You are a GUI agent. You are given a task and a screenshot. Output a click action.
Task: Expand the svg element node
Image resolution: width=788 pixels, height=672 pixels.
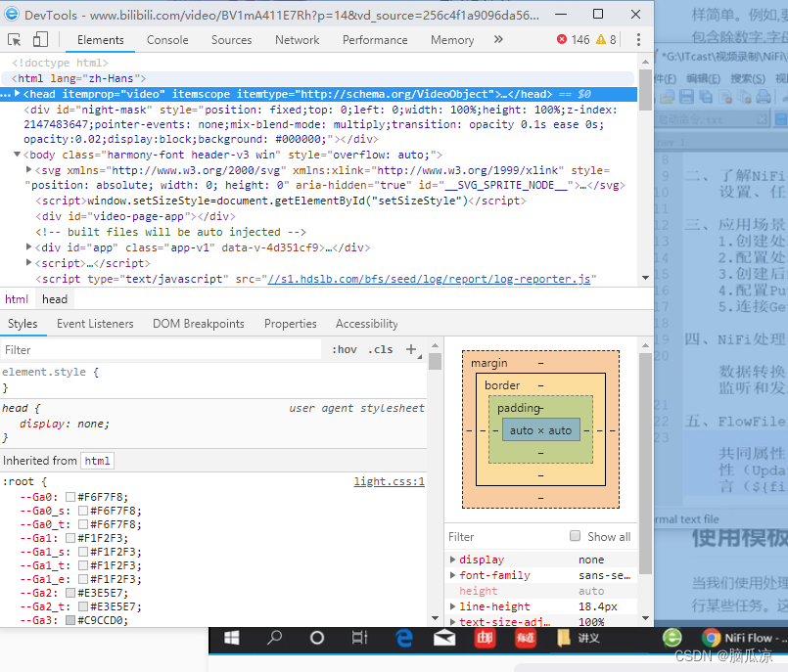click(29, 170)
